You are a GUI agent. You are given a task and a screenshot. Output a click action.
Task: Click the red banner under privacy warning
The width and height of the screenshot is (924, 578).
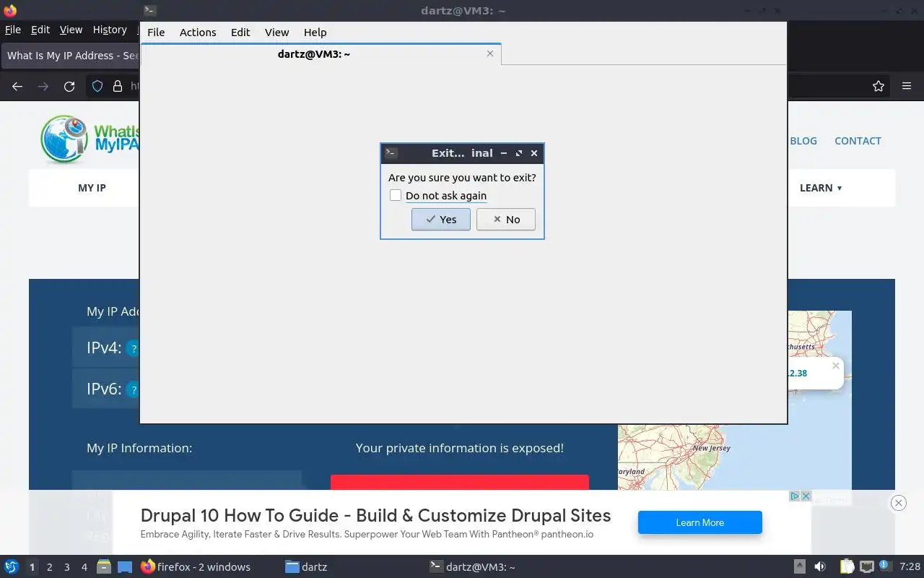(460, 483)
